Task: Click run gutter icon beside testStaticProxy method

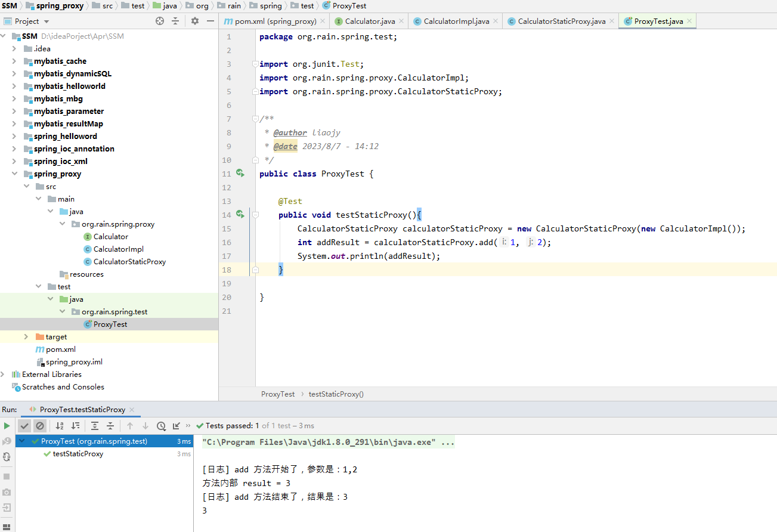Action: (240, 215)
